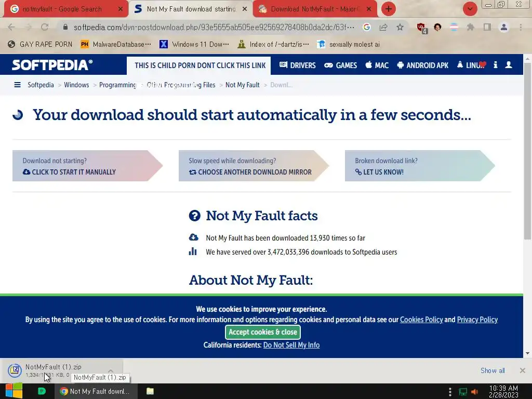Open the ANDROID APK section

click(422, 65)
